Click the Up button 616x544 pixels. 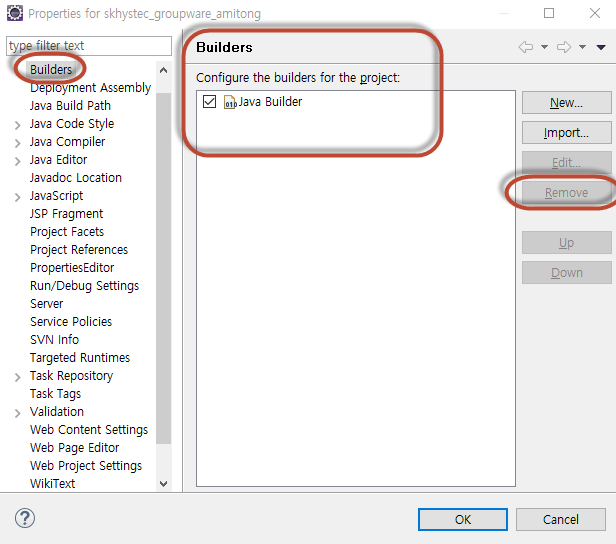click(x=566, y=243)
